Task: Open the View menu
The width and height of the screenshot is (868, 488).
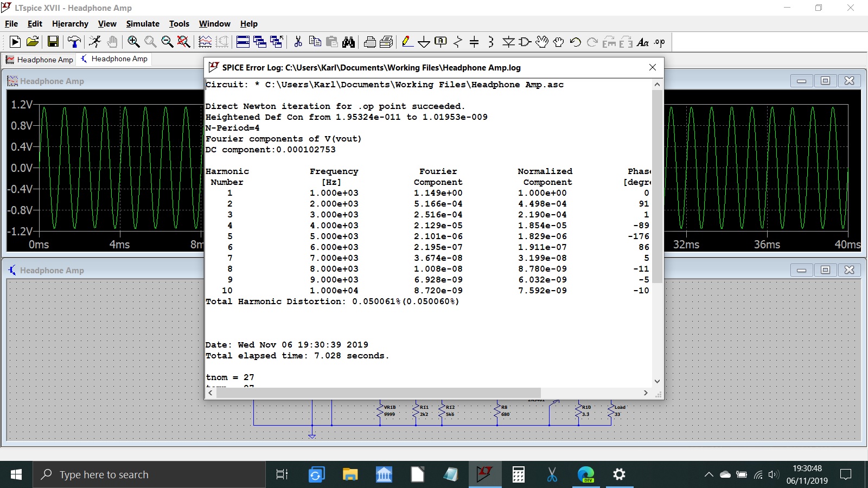Action: [107, 24]
